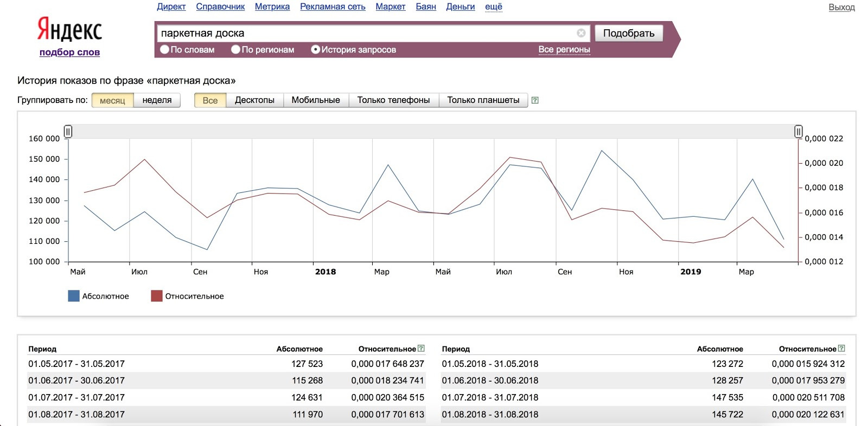Click the Яндекс logo
Image resolution: width=868 pixels, height=426 pixels.
click(69, 29)
